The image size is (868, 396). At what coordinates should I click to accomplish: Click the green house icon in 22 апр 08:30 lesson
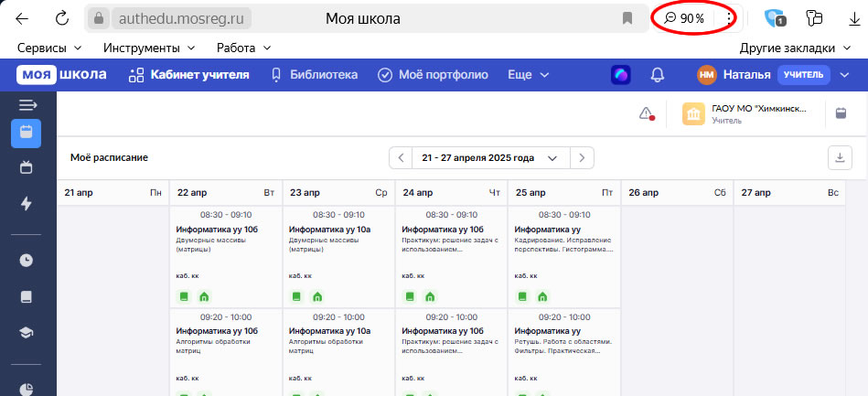tap(204, 296)
